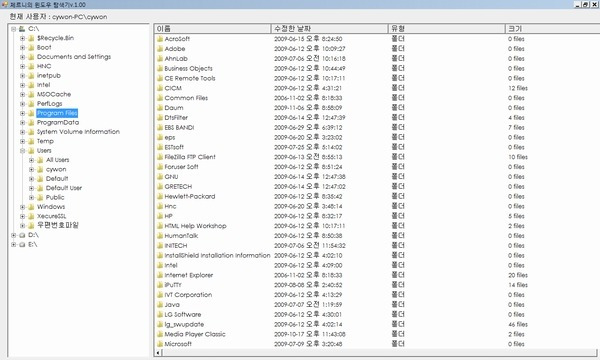600x360 pixels.
Task: Select the Business Objects row
Action: tap(377, 68)
